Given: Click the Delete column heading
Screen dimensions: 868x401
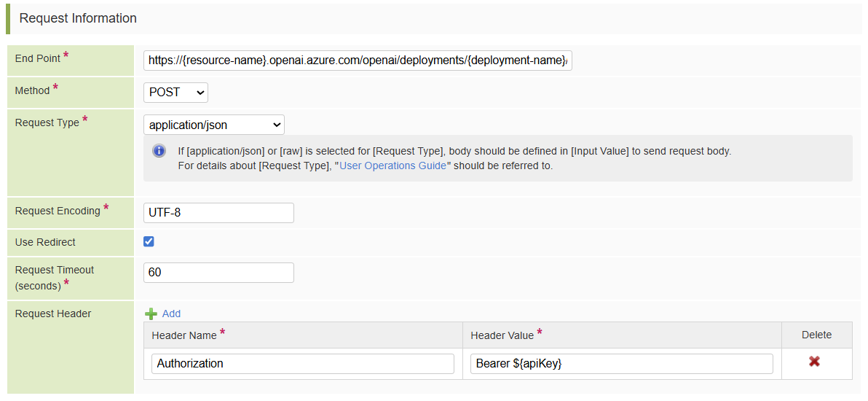Looking at the screenshot, I should pos(816,335).
